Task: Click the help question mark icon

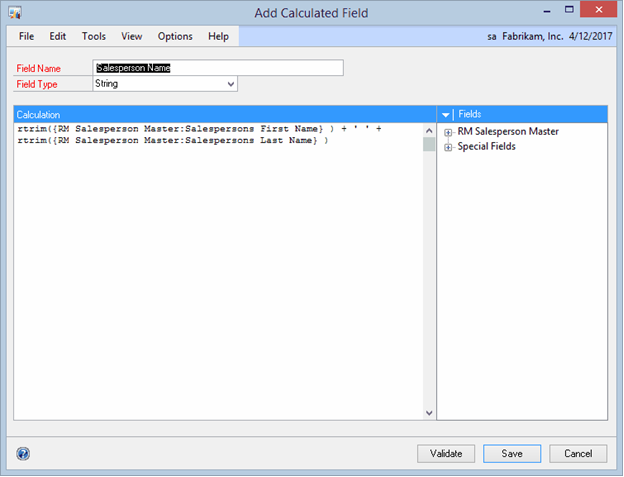Action: [x=23, y=454]
